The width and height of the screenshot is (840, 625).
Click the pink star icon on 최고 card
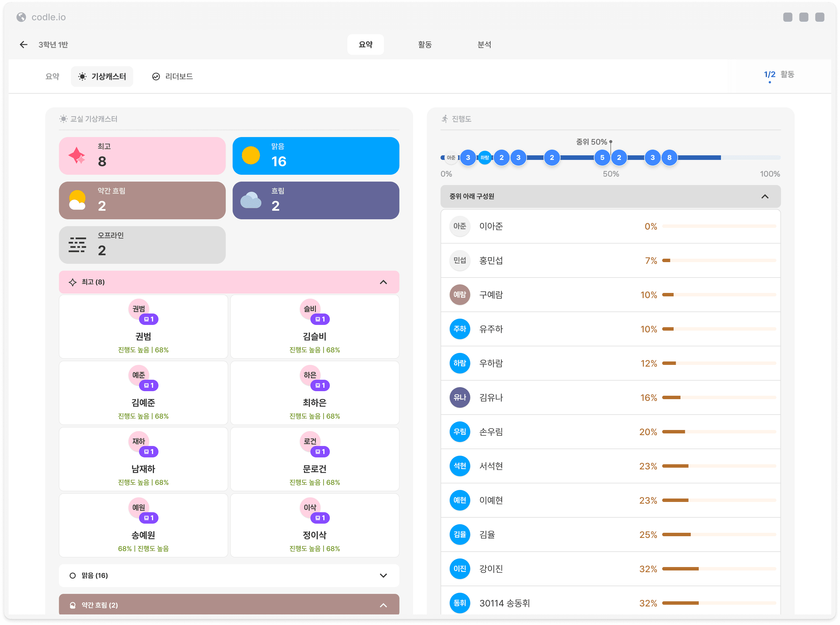point(77,156)
